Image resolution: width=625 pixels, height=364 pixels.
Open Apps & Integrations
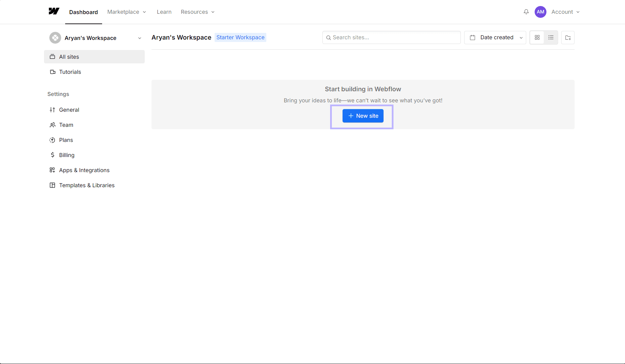coord(94,170)
